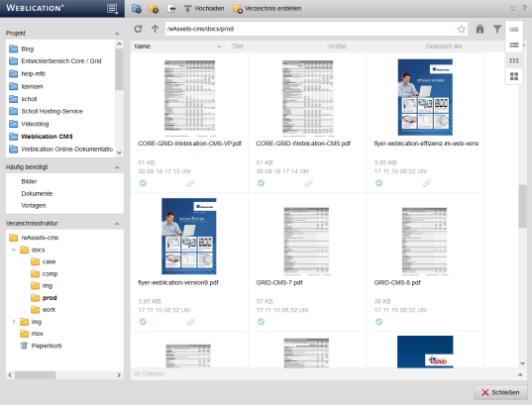Open Dokumente shortcut

(37, 194)
